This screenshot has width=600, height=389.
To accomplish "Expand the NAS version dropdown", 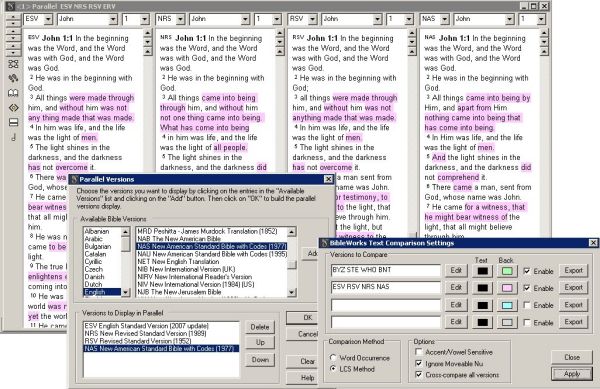I will (x=444, y=19).
